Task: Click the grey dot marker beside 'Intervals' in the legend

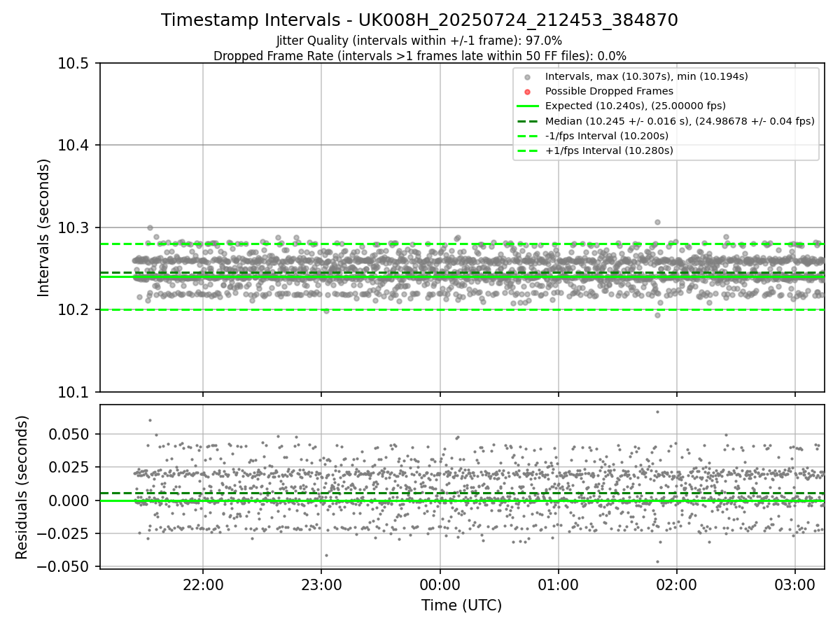Action: click(x=528, y=76)
